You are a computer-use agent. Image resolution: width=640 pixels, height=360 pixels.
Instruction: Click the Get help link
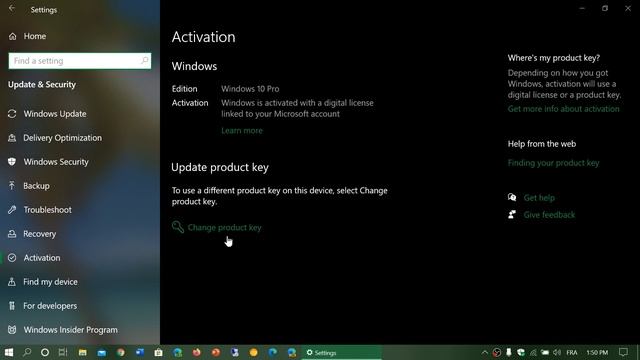[x=539, y=198]
